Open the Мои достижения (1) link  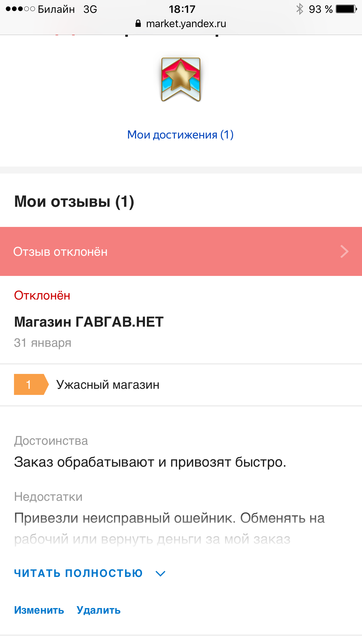click(x=180, y=135)
